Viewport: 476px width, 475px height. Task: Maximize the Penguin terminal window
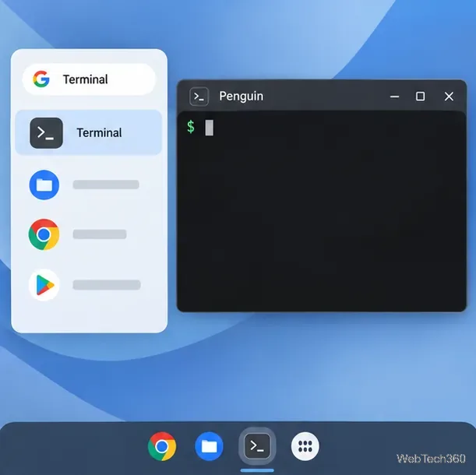(x=420, y=97)
